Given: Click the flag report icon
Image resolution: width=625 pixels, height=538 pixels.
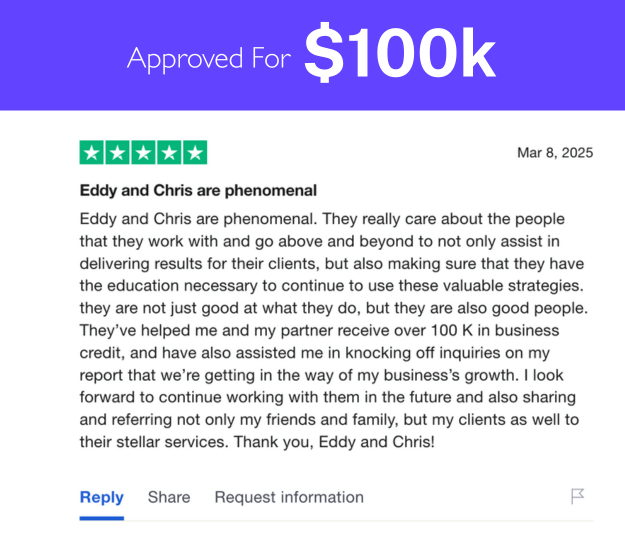Looking at the screenshot, I should [x=578, y=497].
